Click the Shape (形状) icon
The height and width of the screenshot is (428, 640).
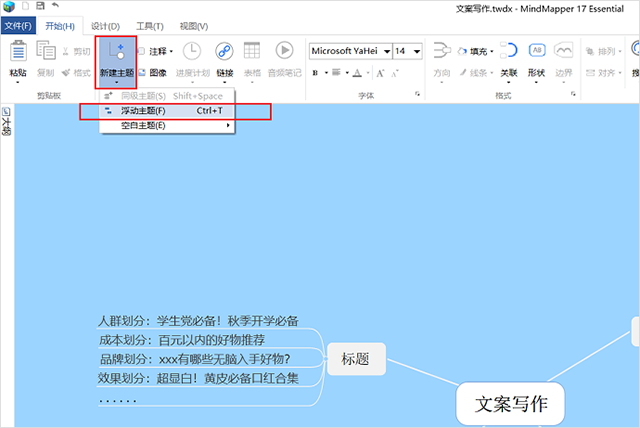coord(536,52)
